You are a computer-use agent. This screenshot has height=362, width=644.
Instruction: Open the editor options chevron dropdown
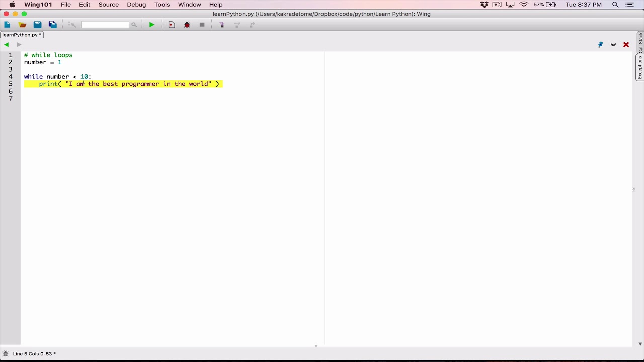click(613, 45)
